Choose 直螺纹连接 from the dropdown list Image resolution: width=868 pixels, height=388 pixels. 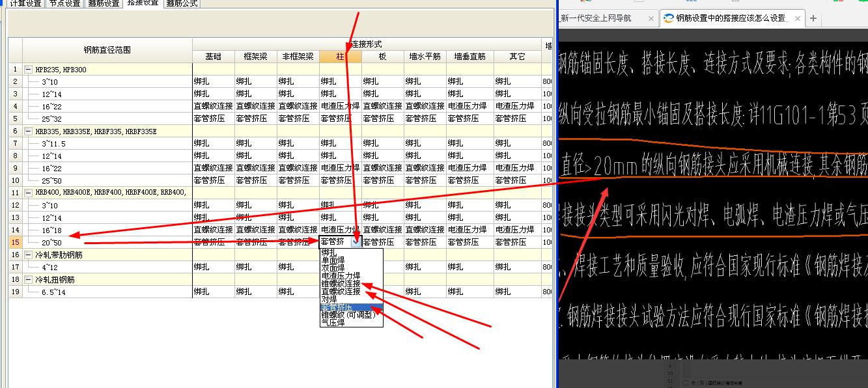tap(352, 291)
